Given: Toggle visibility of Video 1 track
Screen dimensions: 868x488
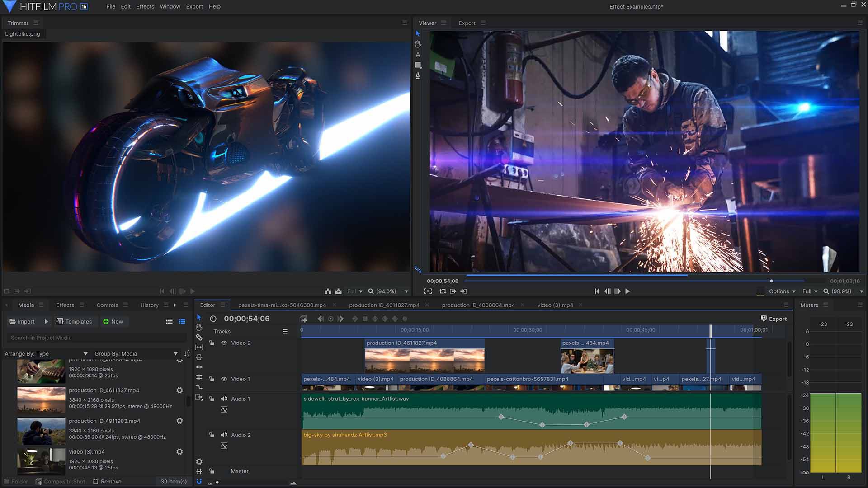Looking at the screenshot, I should 224,379.
